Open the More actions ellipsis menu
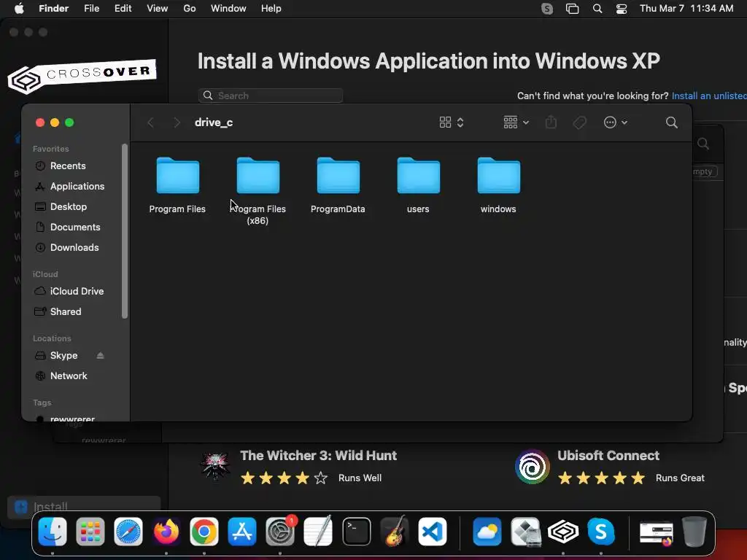747x560 pixels. (x=615, y=122)
